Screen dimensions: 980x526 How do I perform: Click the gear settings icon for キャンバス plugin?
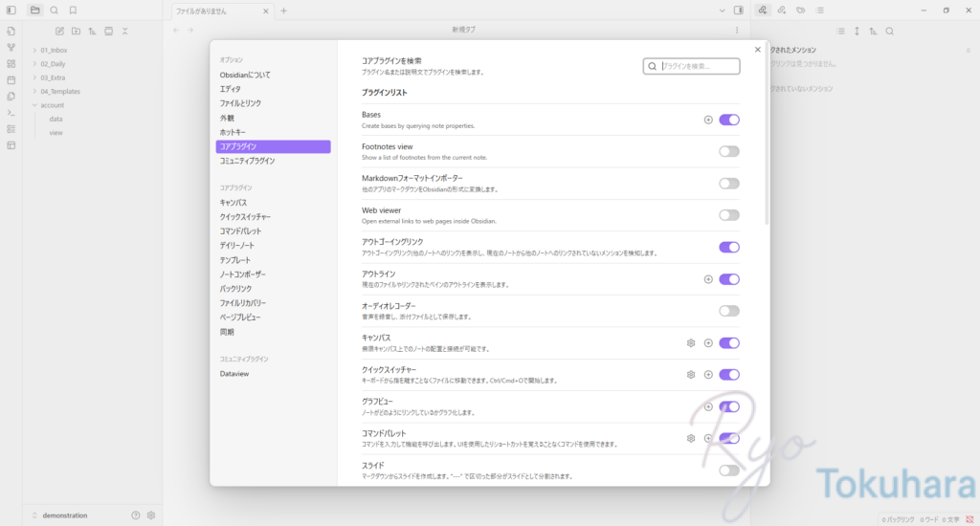coord(691,342)
